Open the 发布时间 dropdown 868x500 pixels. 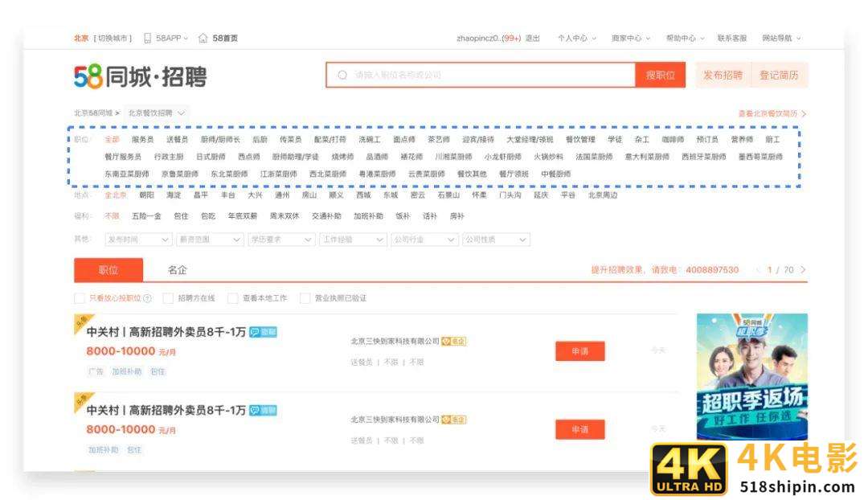(x=137, y=240)
